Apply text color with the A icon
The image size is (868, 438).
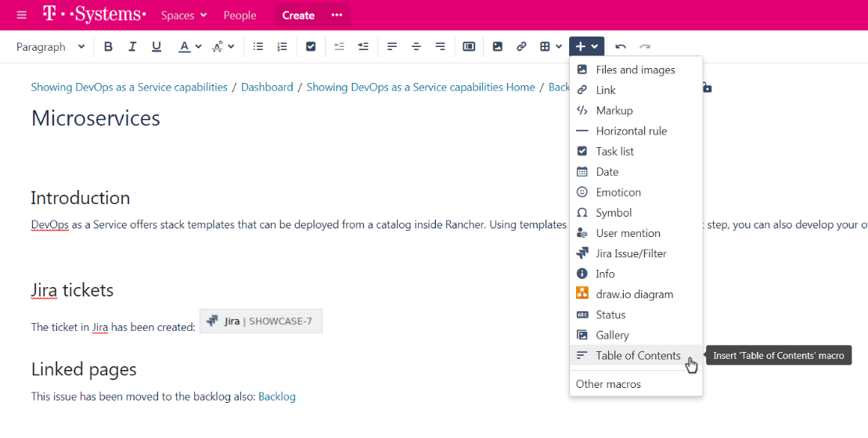pyautogui.click(x=185, y=47)
